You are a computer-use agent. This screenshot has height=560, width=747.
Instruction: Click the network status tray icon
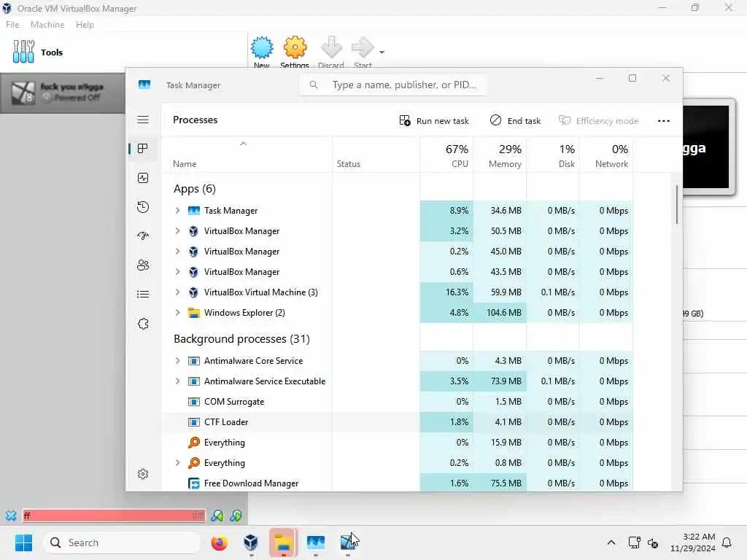(634, 542)
